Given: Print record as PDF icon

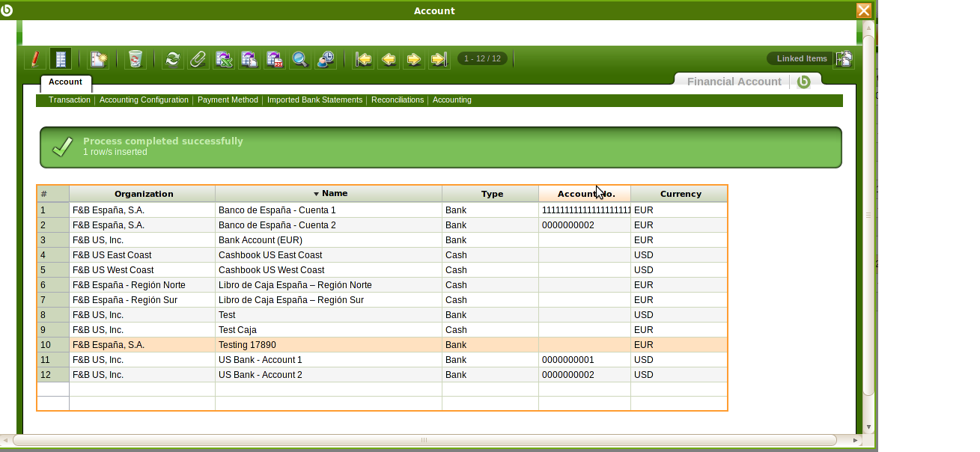Looking at the screenshot, I should (275, 59).
